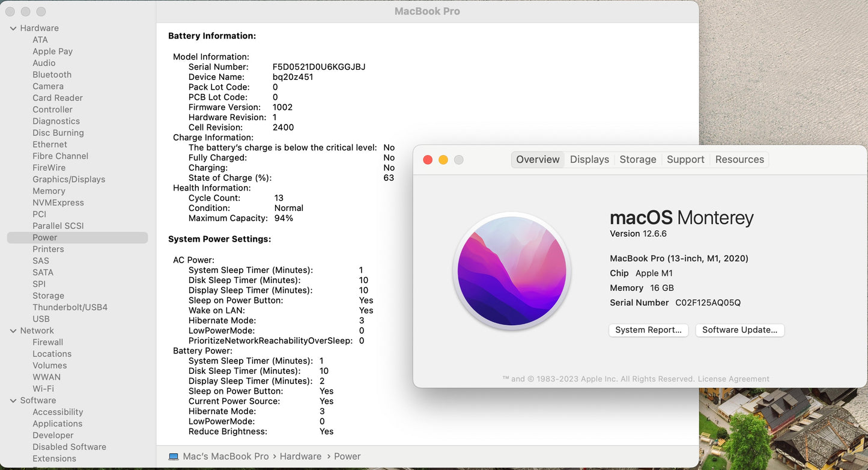The width and height of the screenshot is (868, 470).
Task: Select Applications under Software
Action: (x=58, y=424)
